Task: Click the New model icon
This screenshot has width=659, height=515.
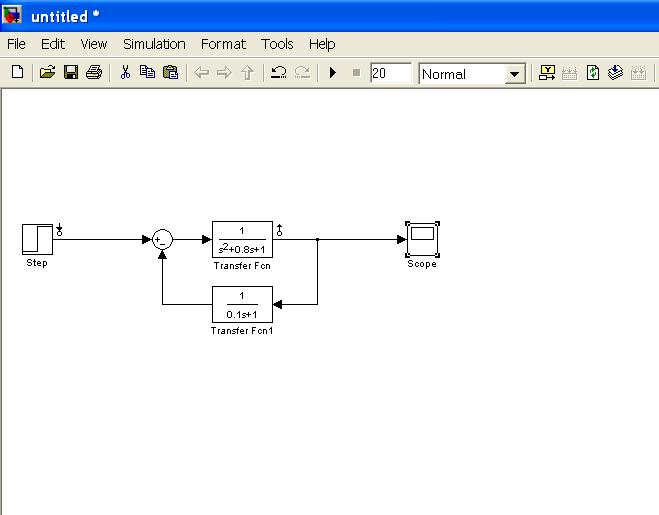Action: pyautogui.click(x=17, y=73)
